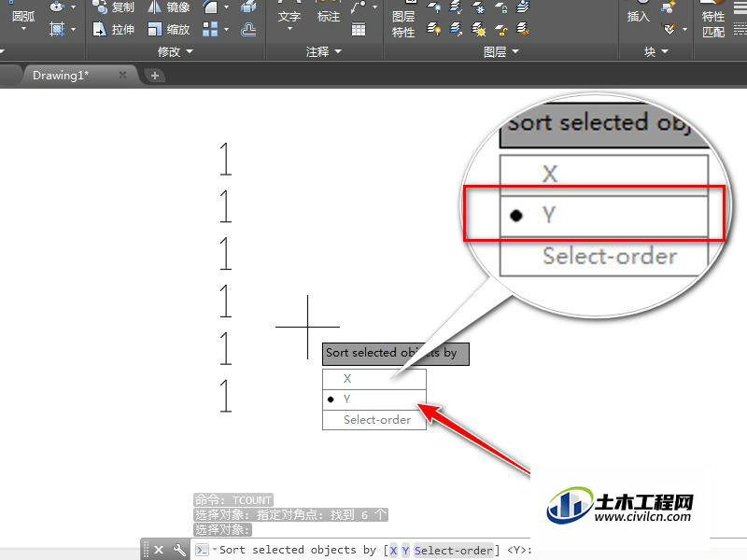Viewport: 747px width, 560px height.
Task: Click the Edit Attributes icon
Action: 669,30
